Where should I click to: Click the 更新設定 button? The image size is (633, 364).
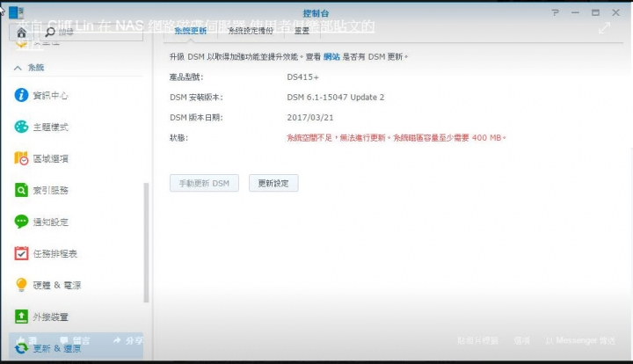(273, 183)
